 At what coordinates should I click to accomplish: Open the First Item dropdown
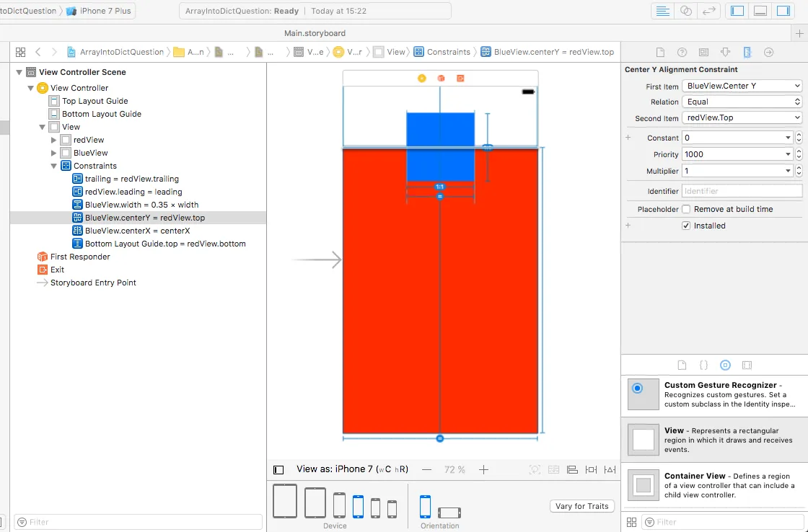[x=742, y=86]
